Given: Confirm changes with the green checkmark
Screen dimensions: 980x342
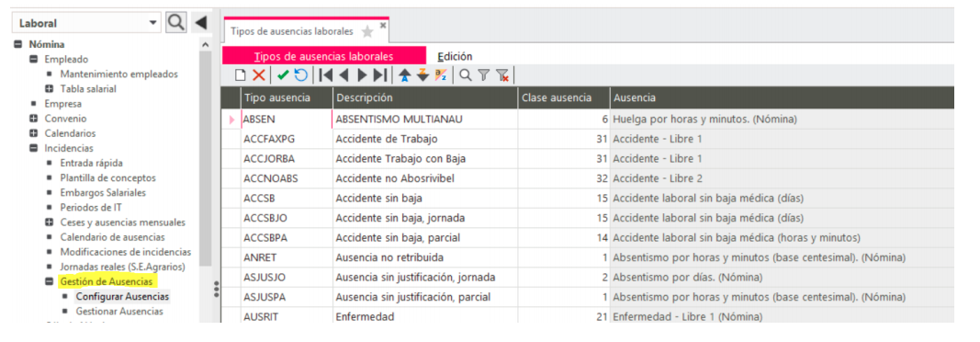Looking at the screenshot, I should click(283, 75).
